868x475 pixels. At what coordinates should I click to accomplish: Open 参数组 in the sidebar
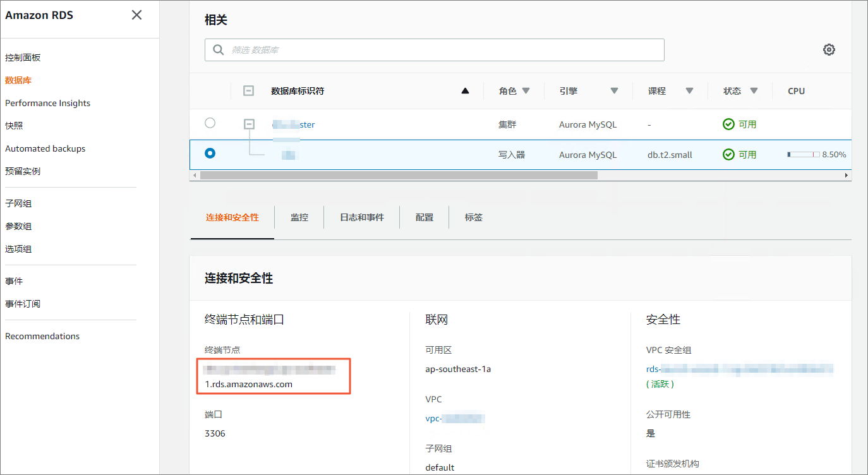(x=18, y=226)
